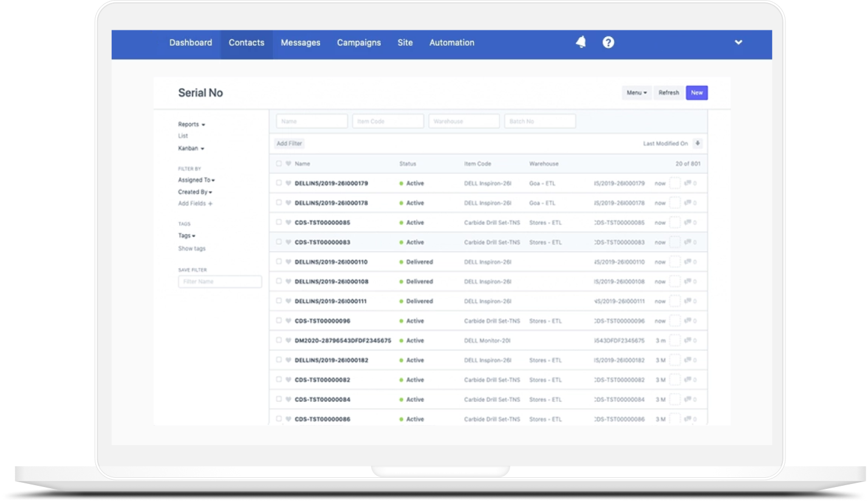Open comments icon on DELLINS/2019-26I000178 row
Image resolution: width=868 pixels, height=501 pixels.
688,203
